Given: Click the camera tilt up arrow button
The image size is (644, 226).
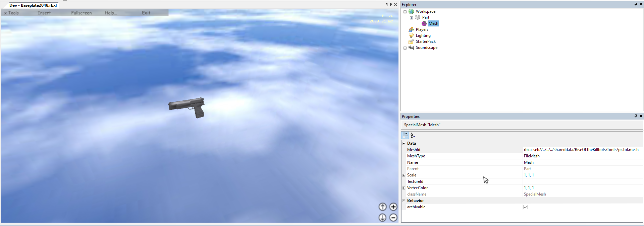Looking at the screenshot, I should [x=382, y=207].
